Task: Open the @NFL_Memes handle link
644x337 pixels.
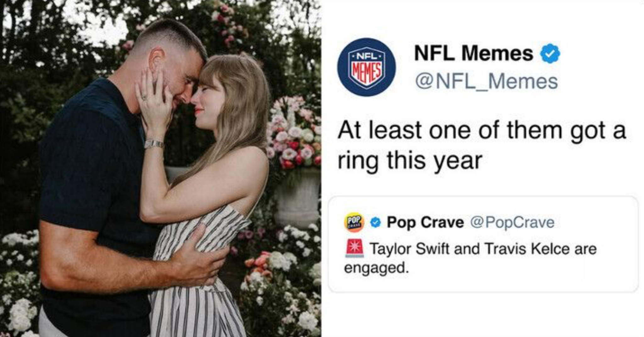Action: coord(486,81)
